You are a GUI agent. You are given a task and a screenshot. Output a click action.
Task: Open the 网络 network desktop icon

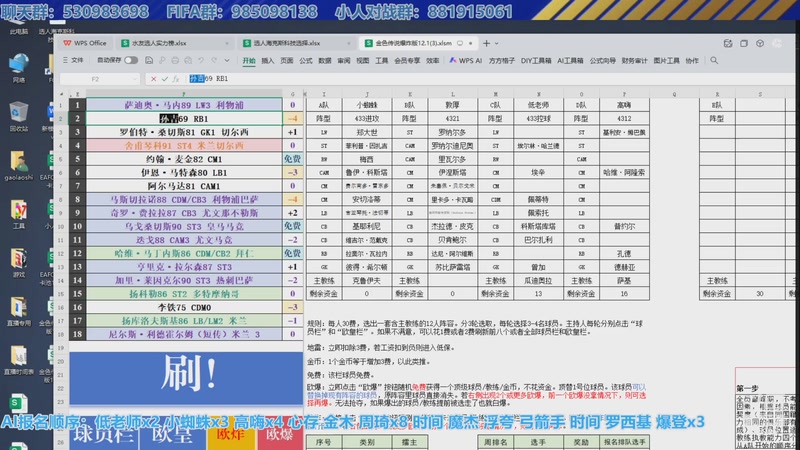(x=19, y=68)
